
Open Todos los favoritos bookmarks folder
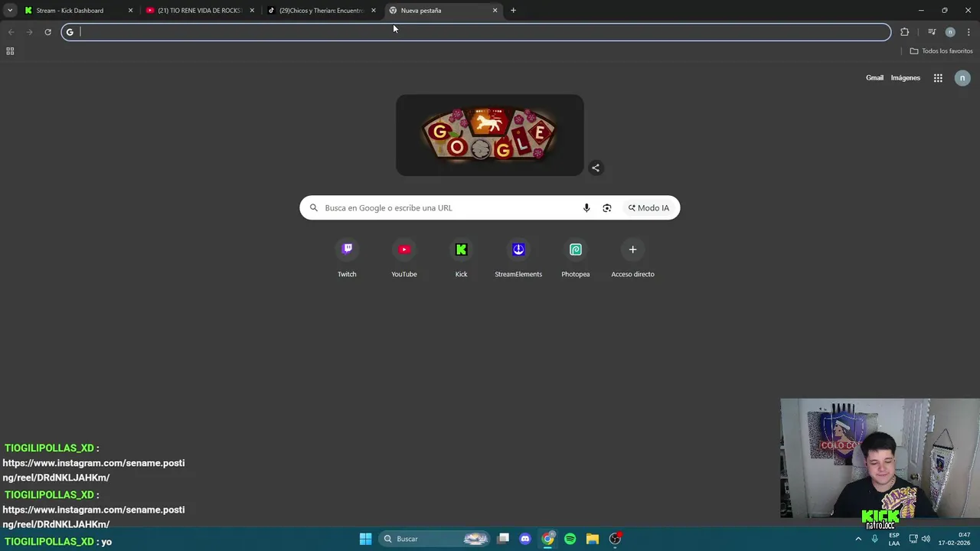click(941, 51)
